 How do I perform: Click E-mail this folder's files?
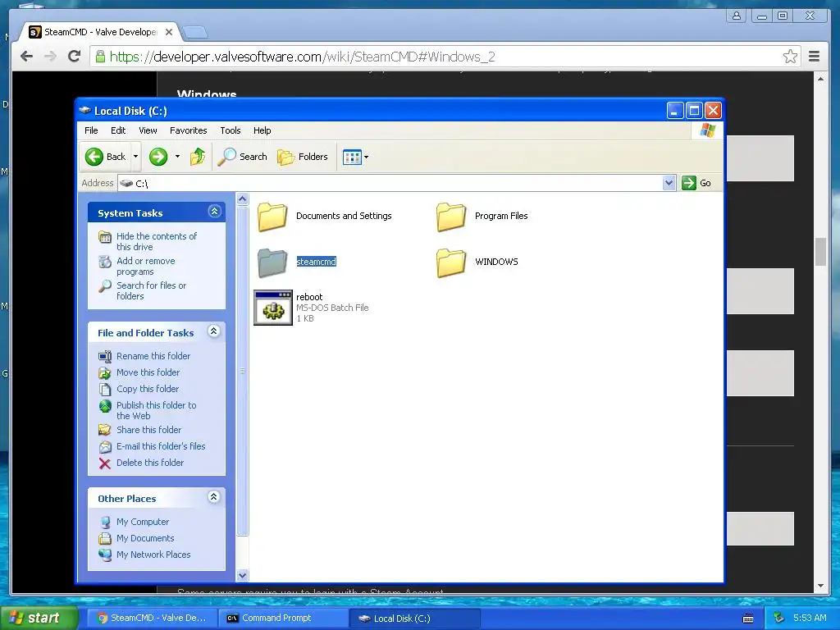[161, 446]
